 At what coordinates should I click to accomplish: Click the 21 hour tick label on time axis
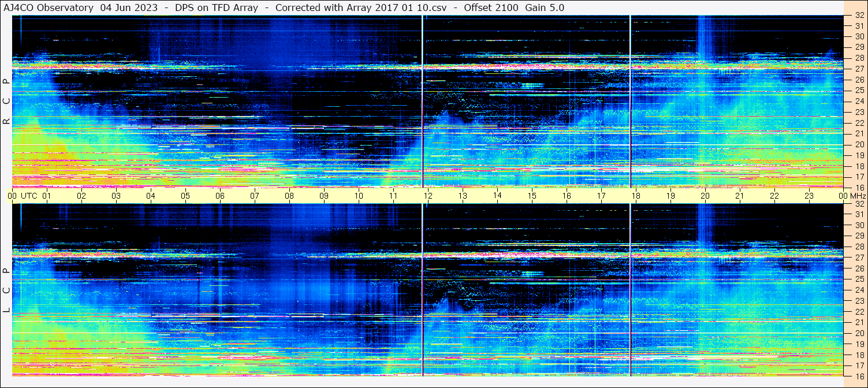[x=740, y=196]
